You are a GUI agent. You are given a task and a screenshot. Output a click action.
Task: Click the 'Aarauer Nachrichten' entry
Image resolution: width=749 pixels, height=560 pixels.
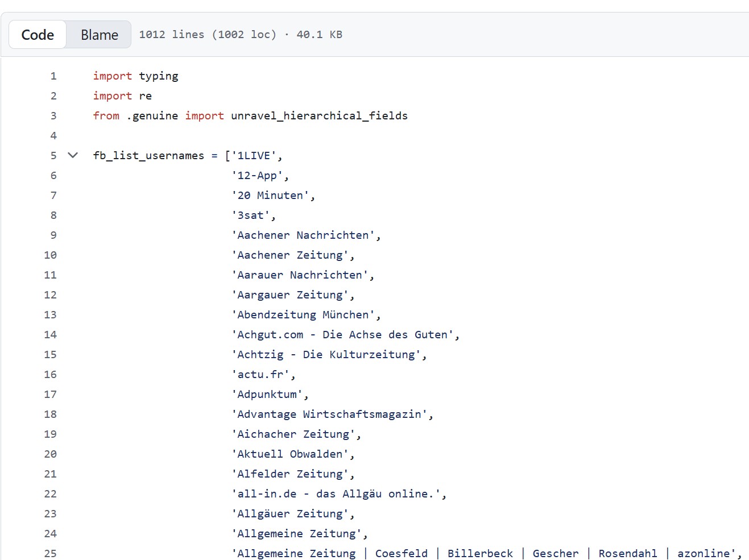300,275
